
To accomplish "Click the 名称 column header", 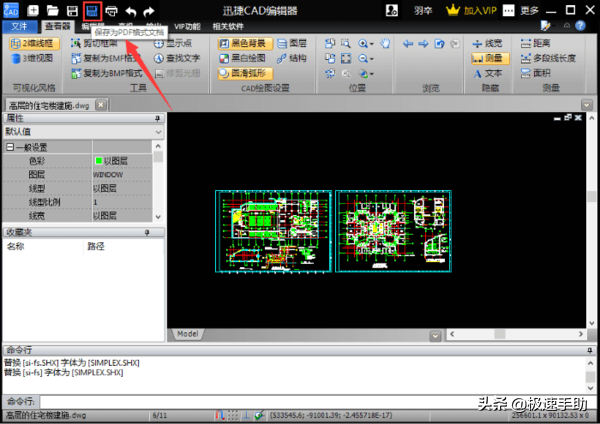I will coord(15,246).
